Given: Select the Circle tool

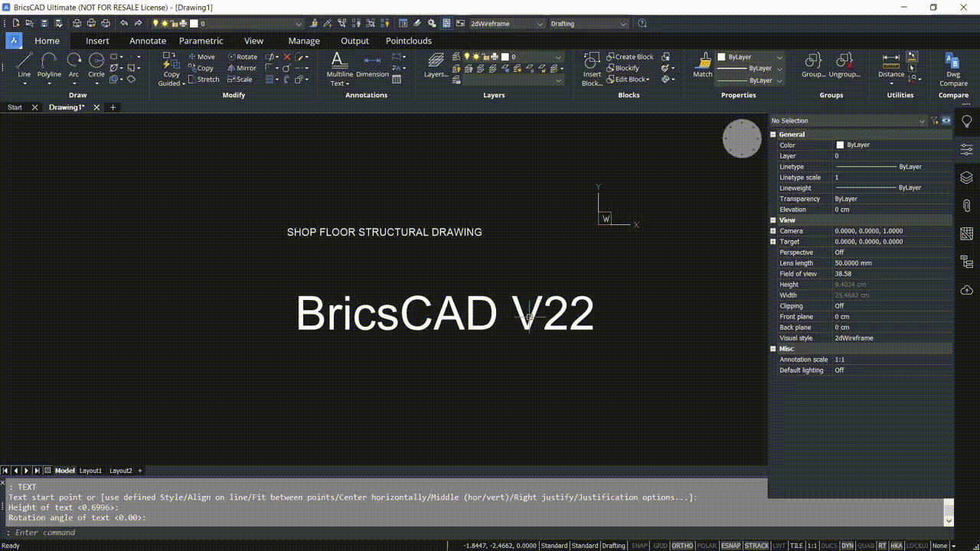Looking at the screenshot, I should click(x=96, y=65).
